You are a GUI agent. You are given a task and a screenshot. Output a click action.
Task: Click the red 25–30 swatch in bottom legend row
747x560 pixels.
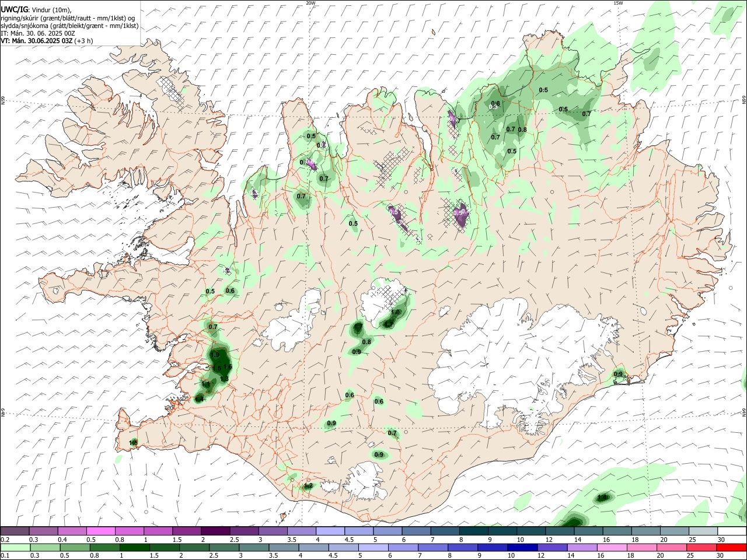pyautogui.click(x=731, y=548)
